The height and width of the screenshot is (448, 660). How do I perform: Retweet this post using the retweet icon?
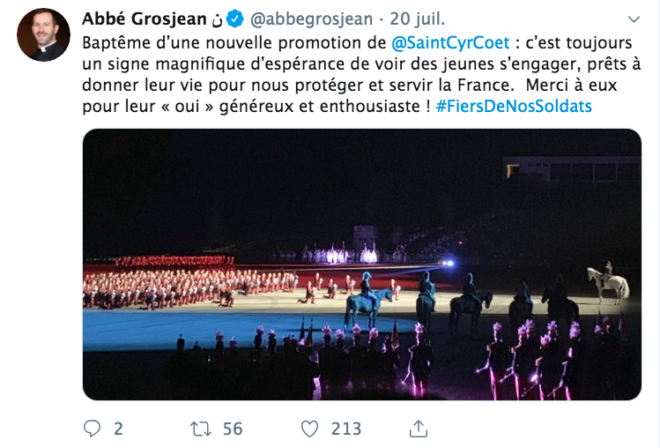200,429
